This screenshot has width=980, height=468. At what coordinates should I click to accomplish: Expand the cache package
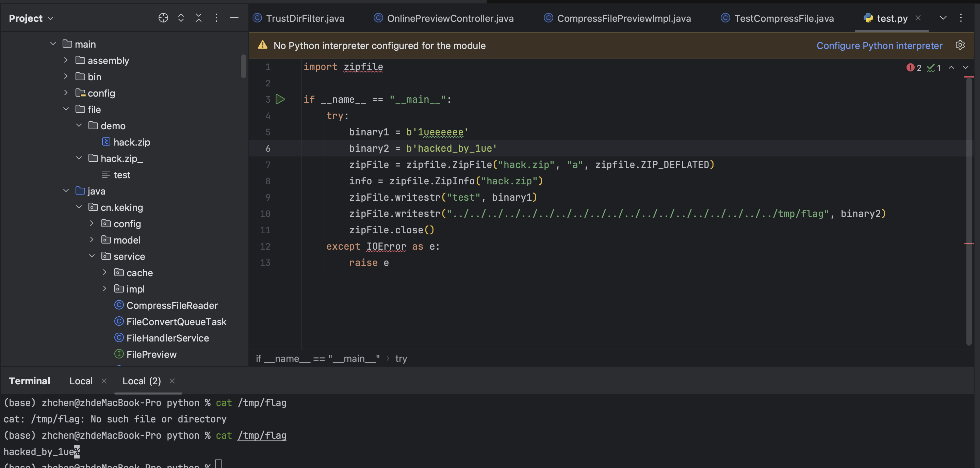104,272
